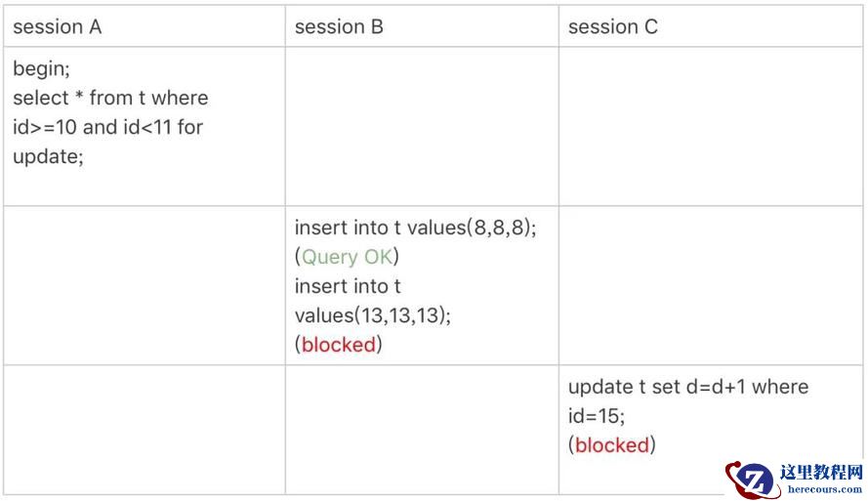The width and height of the screenshot is (868, 501).
Task: Click empty session A cell in update row
Action: 145,430
